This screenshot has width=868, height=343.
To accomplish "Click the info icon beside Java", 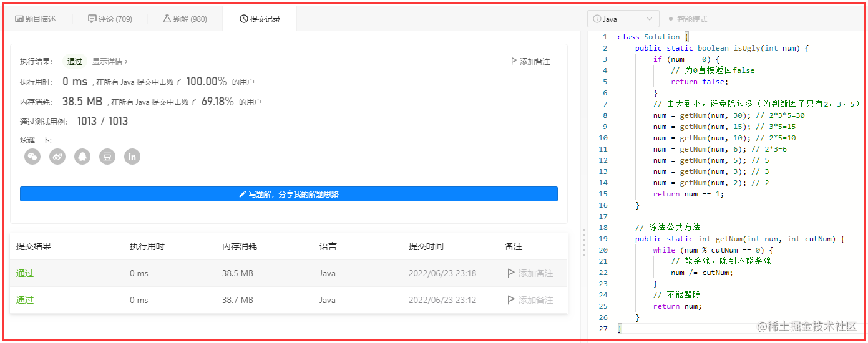I will pos(597,19).
